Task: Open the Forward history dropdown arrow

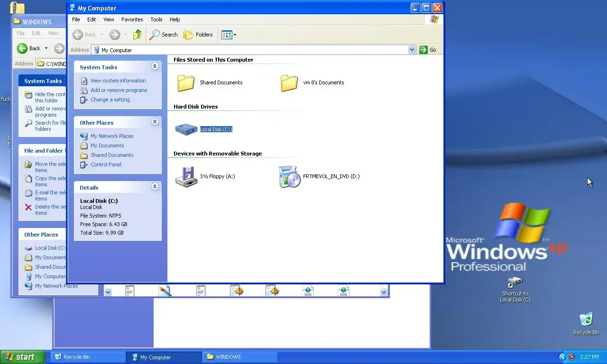Action: click(x=126, y=35)
